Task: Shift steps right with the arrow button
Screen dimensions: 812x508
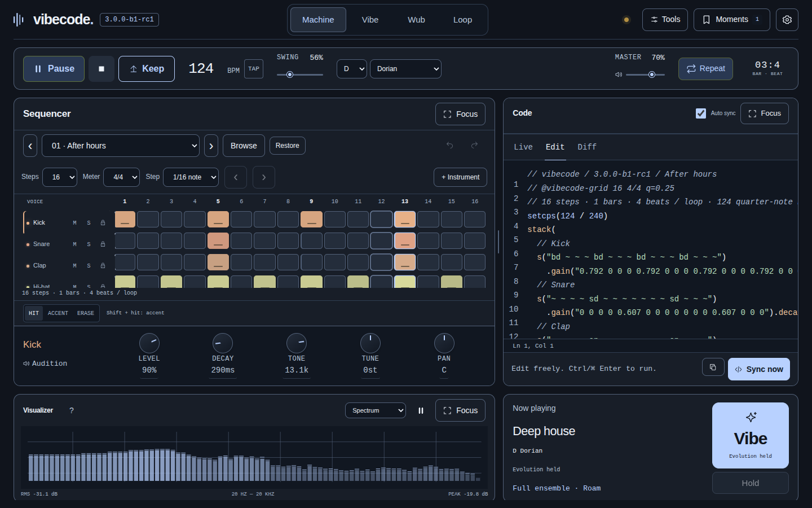Action: coord(264,177)
